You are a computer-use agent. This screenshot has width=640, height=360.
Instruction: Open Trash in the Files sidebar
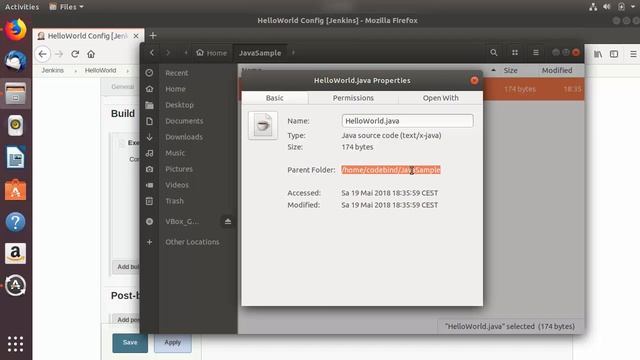point(174,201)
